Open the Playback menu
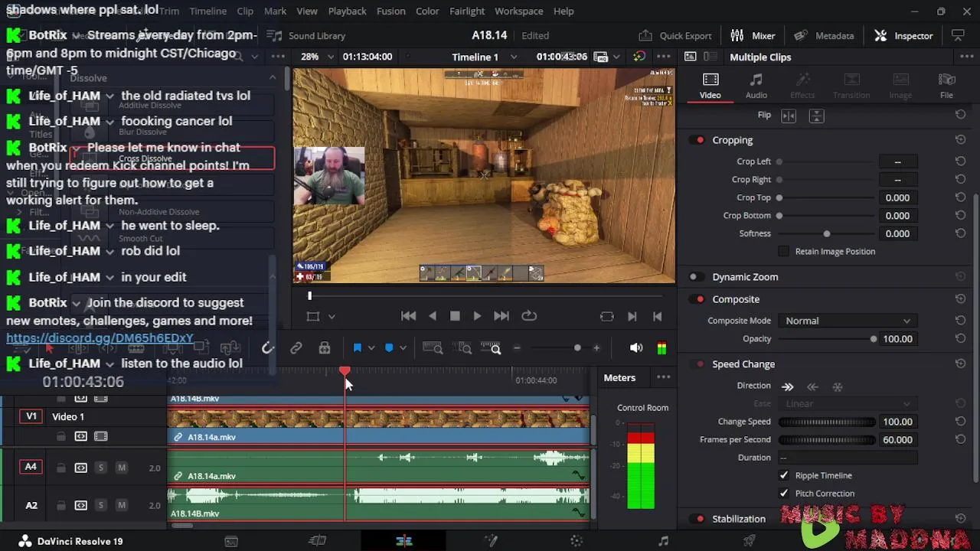Viewport: 980px width, 551px height. click(347, 11)
